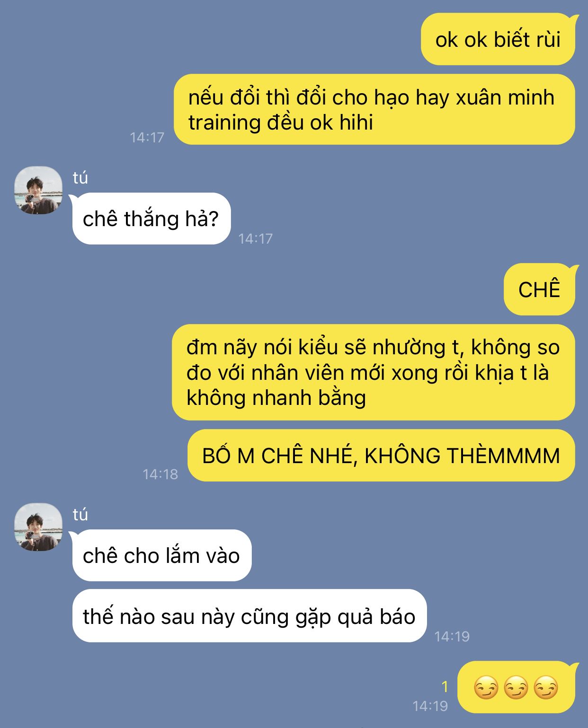Image resolution: width=588 pixels, height=728 pixels.
Task: Tap the middle smirking emoji
Action: click(x=516, y=688)
